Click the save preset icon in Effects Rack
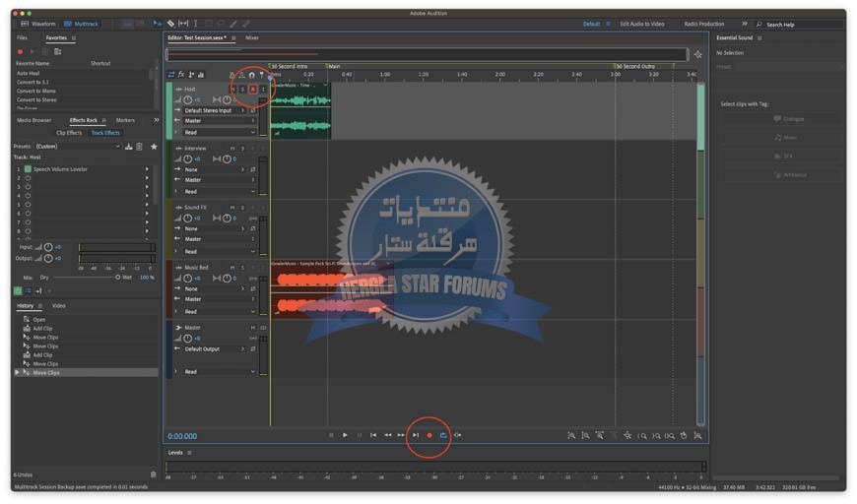Image resolution: width=857 pixels, height=504 pixels. pyautogui.click(x=129, y=147)
